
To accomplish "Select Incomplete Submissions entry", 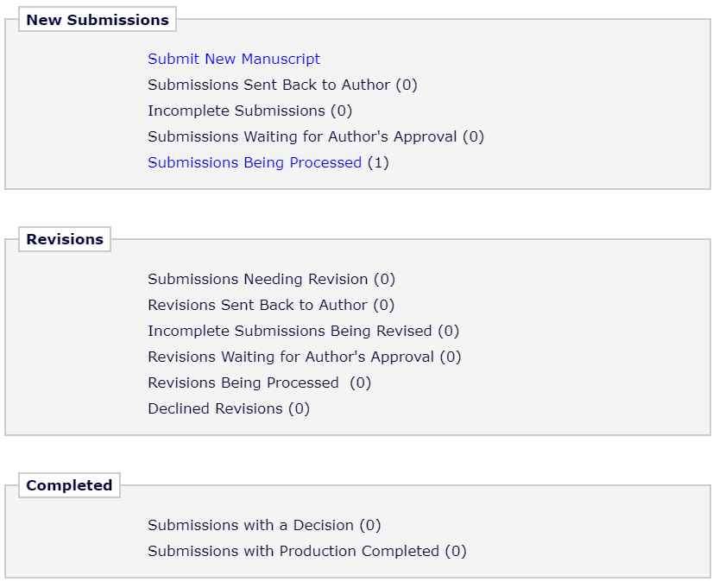I will (236, 111).
